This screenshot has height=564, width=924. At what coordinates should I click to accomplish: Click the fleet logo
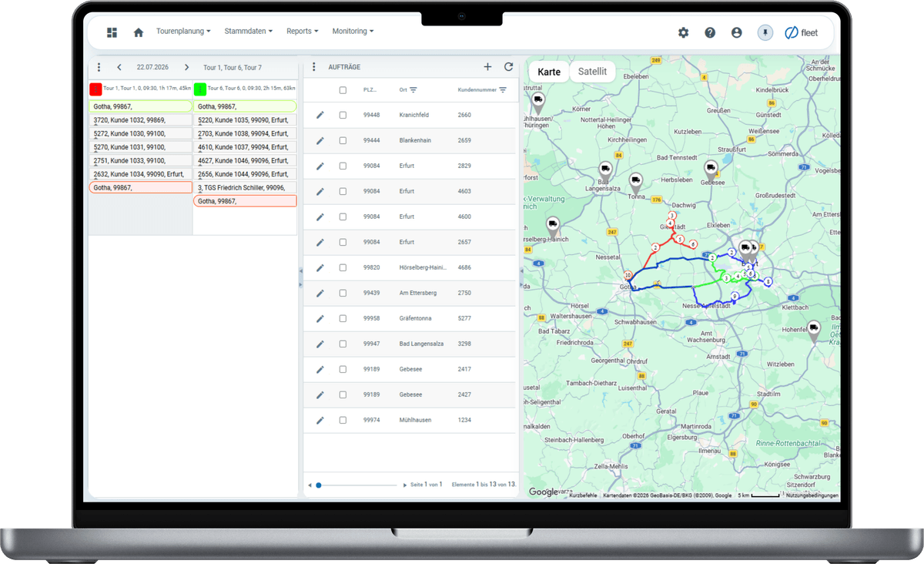tap(802, 32)
